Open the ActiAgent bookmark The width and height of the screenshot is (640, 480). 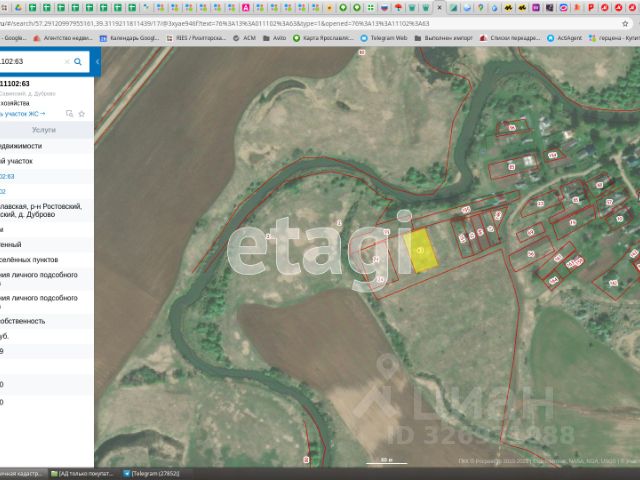coord(565,38)
